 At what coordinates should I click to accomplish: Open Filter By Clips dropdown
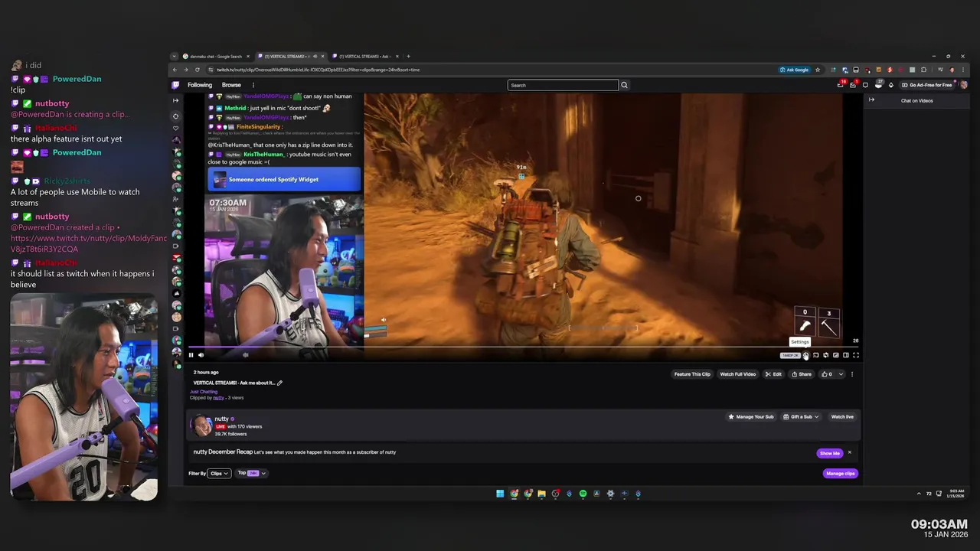219,474
